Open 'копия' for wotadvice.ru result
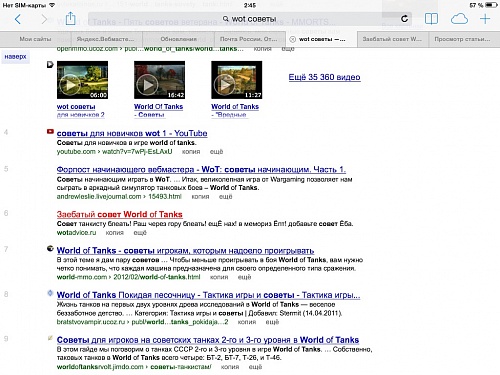This screenshot has width=500, height=375. (114, 233)
